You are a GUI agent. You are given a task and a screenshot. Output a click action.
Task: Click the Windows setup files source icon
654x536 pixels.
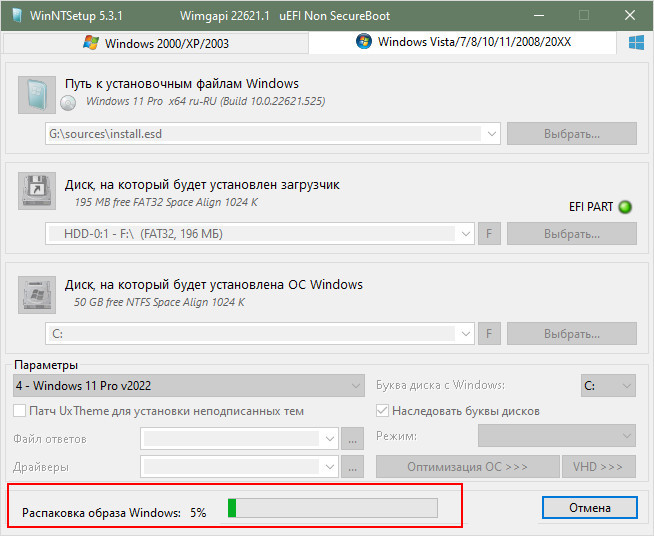click(37, 95)
